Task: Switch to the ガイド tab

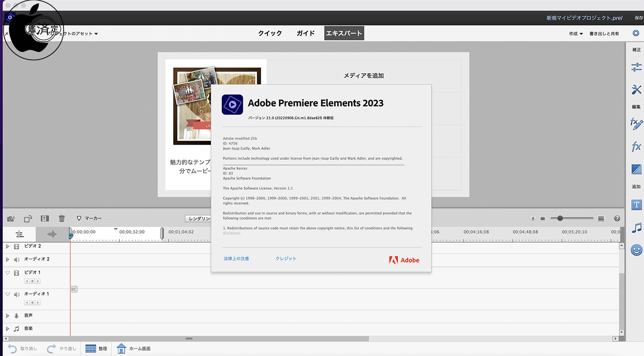Action: click(x=305, y=34)
